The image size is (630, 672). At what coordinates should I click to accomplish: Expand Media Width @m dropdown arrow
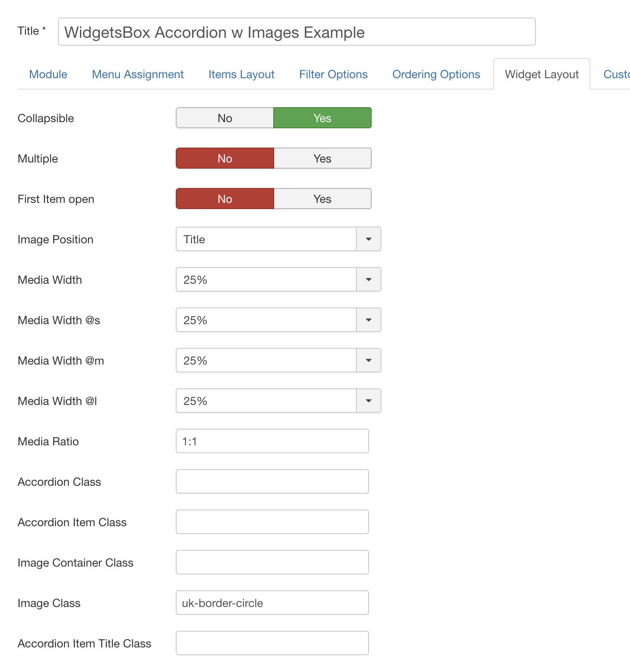369,360
